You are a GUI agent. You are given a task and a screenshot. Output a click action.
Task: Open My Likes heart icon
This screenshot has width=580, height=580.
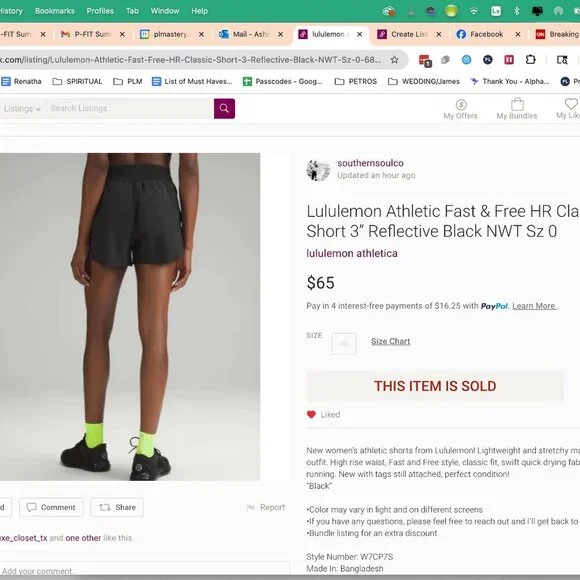571,104
